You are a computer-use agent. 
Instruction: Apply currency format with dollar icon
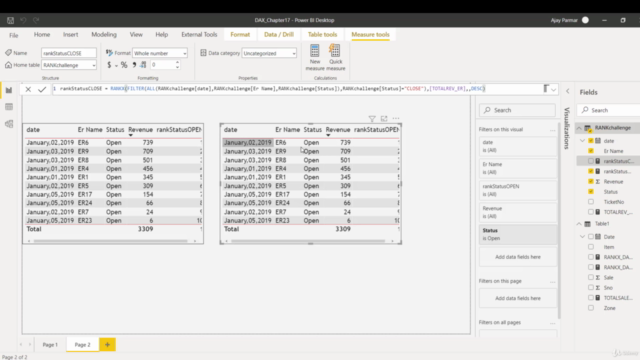(109, 65)
